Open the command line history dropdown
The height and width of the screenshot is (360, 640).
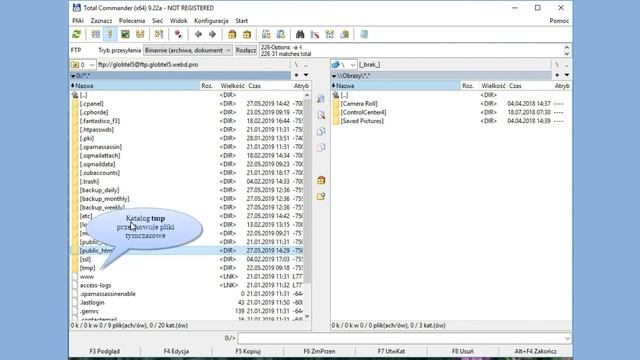[567, 338]
